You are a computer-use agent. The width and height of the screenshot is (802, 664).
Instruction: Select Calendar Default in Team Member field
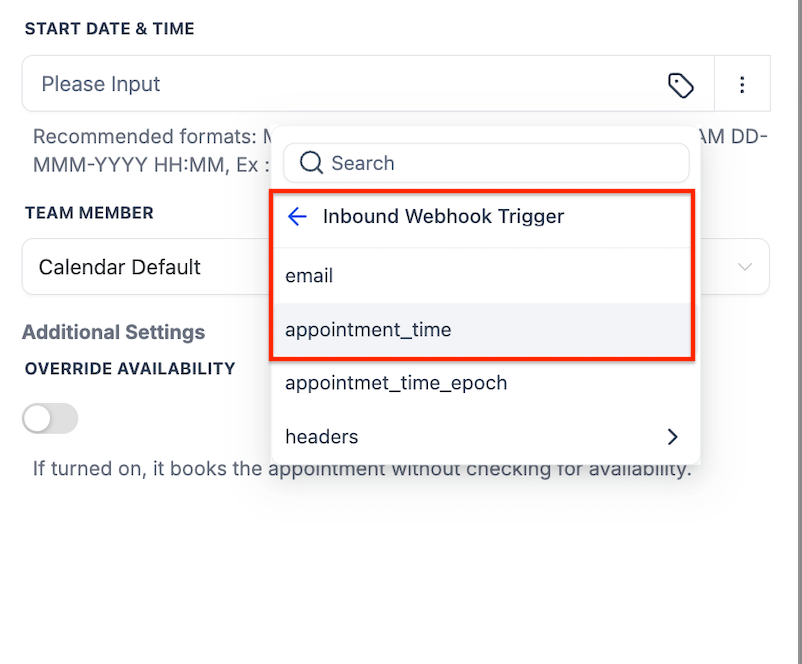120,267
